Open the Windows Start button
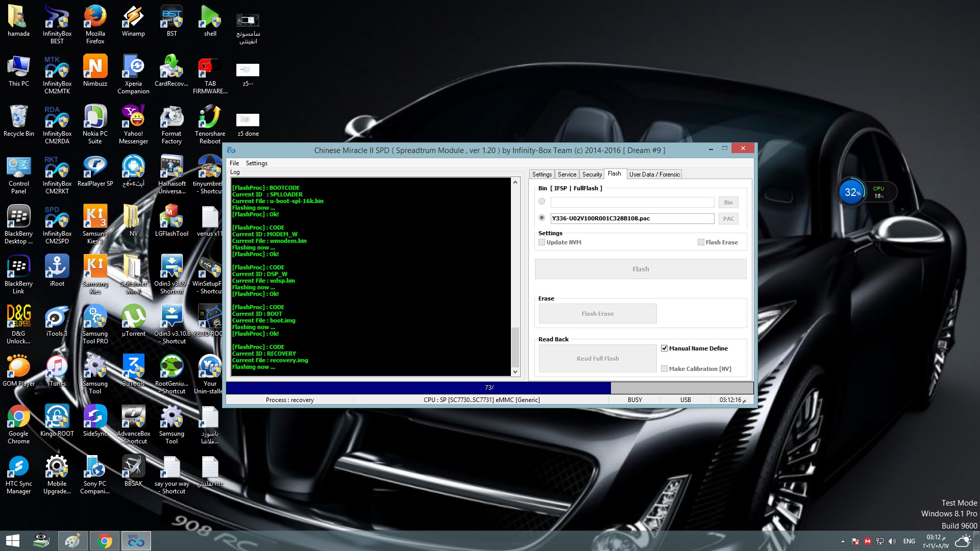980x551 pixels. click(13, 541)
